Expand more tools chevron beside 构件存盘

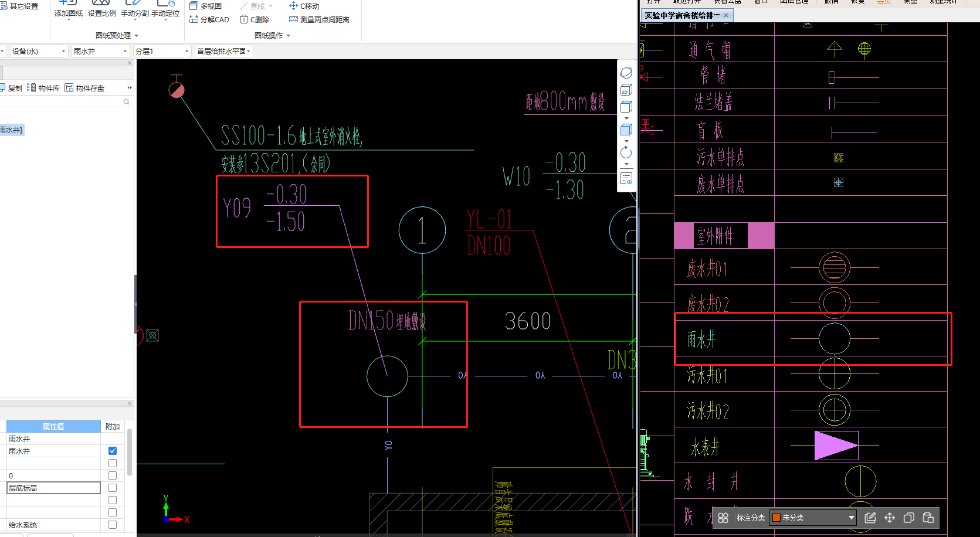[130, 88]
